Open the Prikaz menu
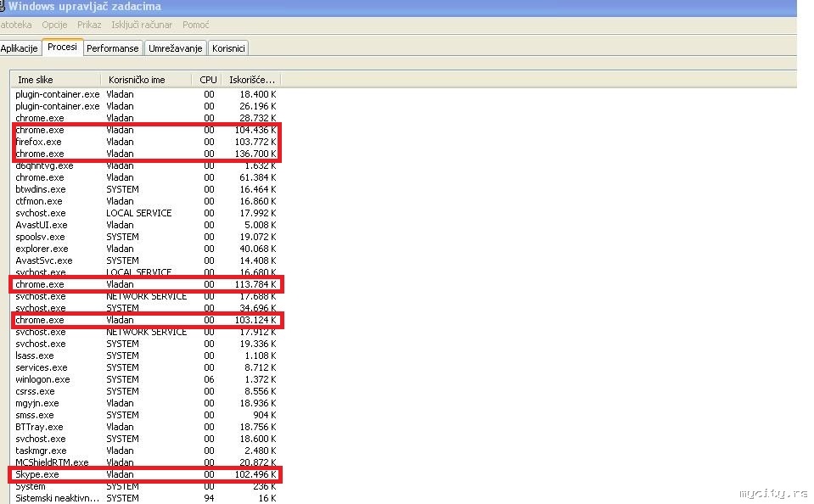Viewport: 814px width, 504px height. point(89,25)
